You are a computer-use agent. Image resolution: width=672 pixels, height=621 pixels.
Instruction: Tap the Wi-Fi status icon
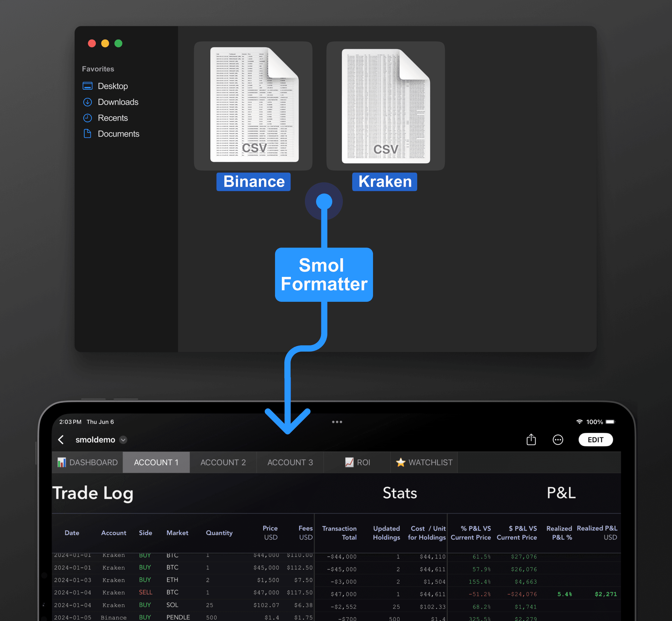[579, 422]
